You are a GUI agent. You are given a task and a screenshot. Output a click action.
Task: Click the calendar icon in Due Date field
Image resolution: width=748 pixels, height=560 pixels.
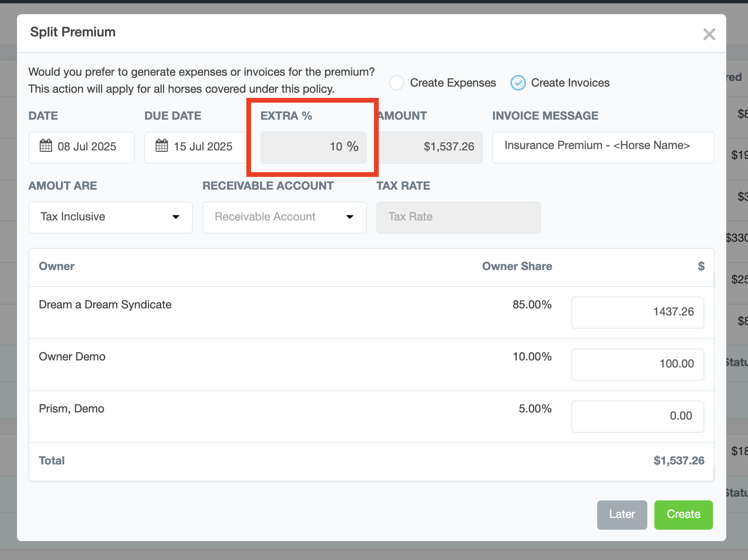[162, 146]
